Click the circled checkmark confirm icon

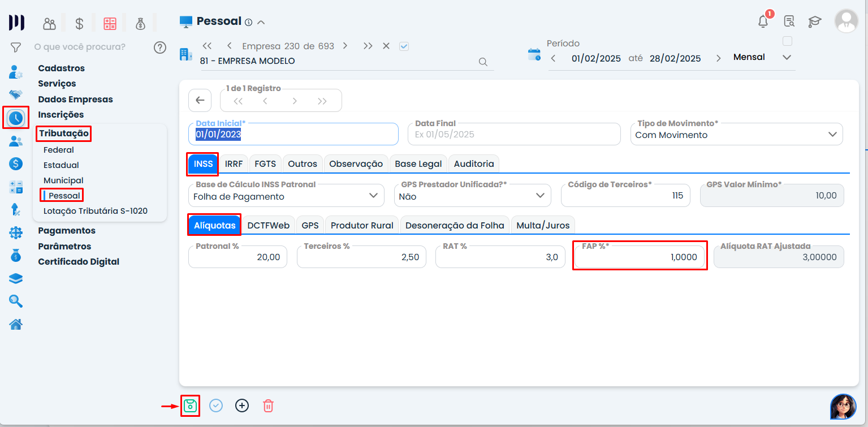(216, 406)
